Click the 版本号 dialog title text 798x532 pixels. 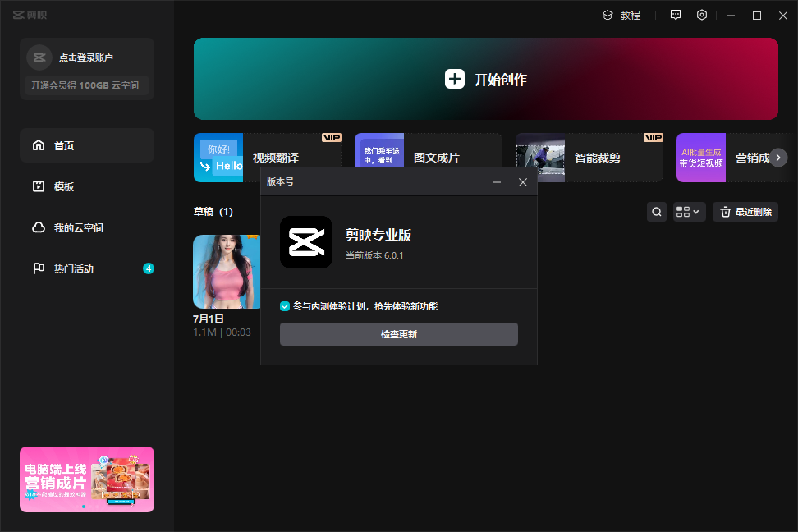click(281, 181)
